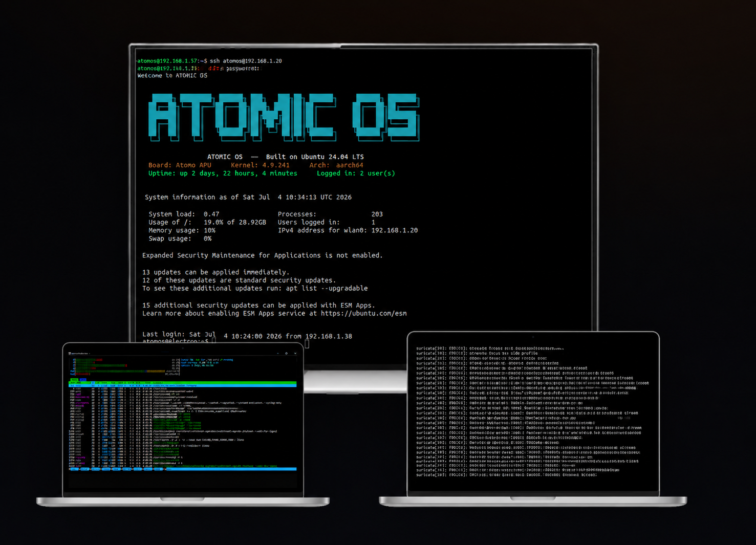Click the '15 additional security updates' line
The width and height of the screenshot is (756, 545).
click(x=258, y=306)
